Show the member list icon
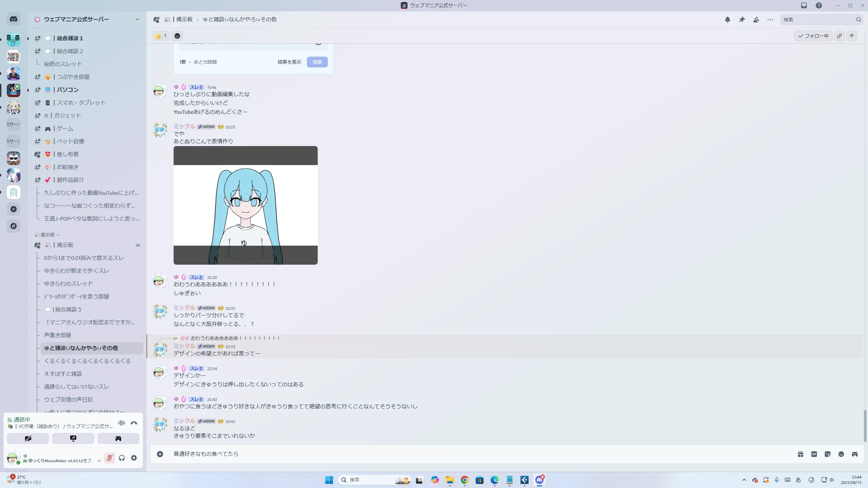Screen dimensions: 868x488 click(x=756, y=20)
